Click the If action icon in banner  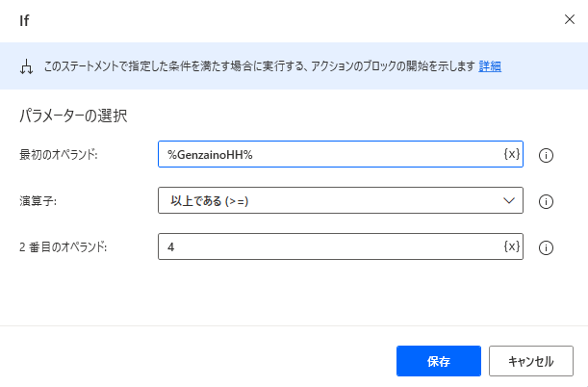click(x=25, y=67)
